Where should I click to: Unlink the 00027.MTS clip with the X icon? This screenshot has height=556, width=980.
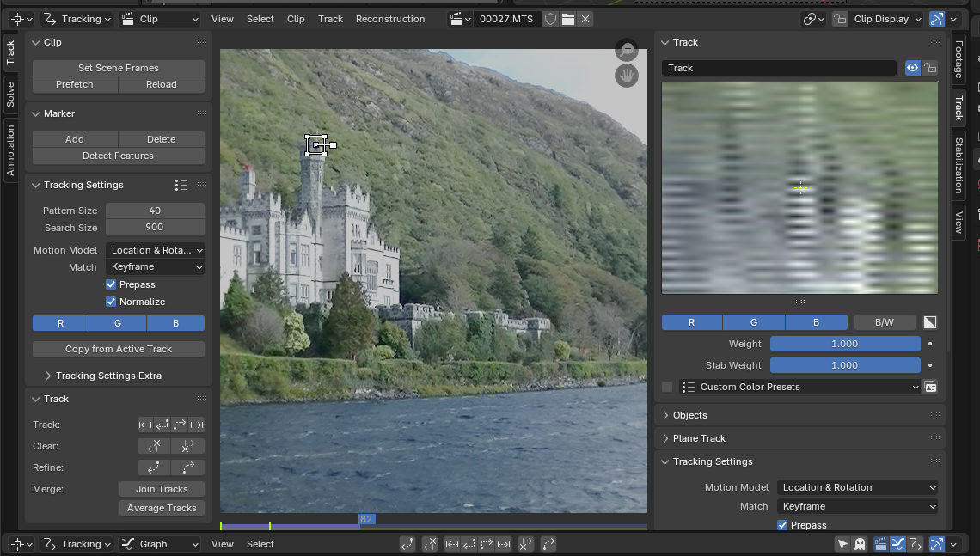[x=585, y=20]
